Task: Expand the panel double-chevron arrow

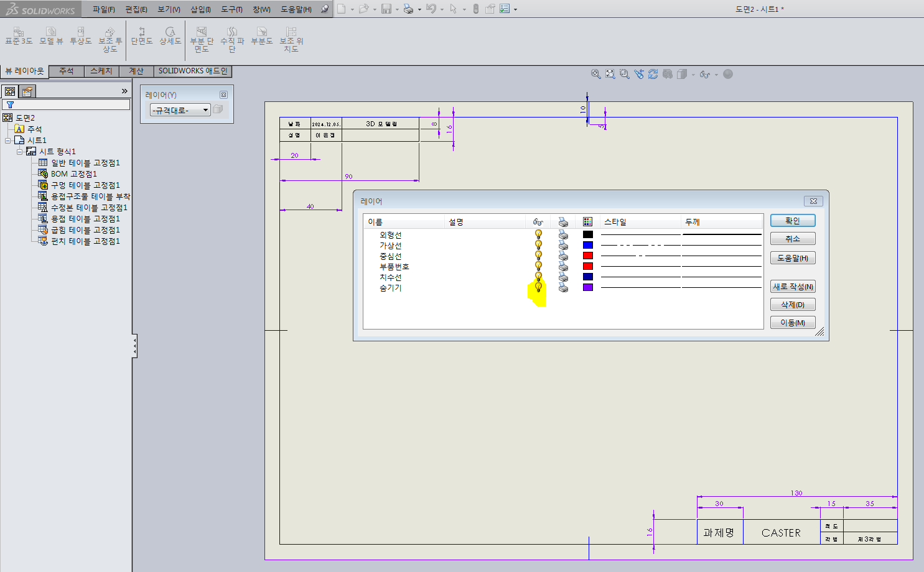Action: [124, 91]
